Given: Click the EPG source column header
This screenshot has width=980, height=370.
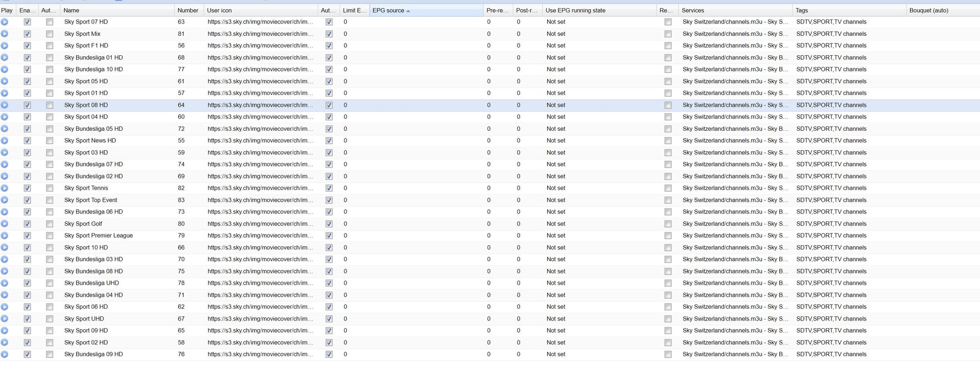Looking at the screenshot, I should [426, 10].
